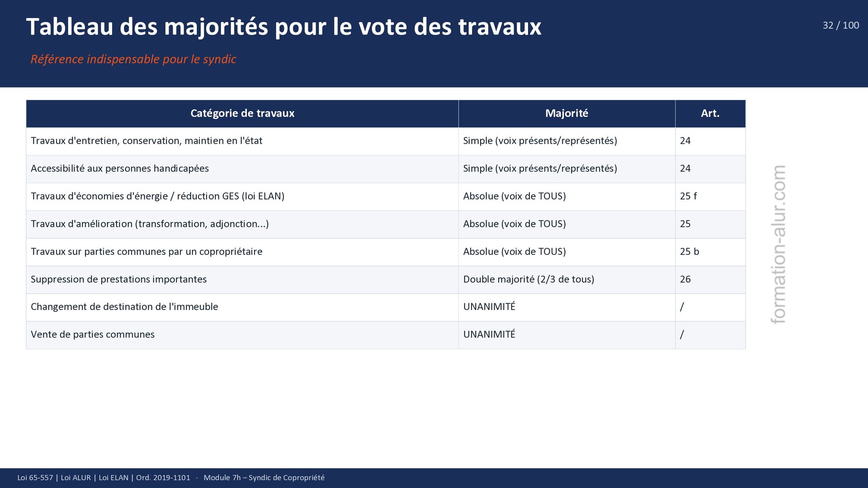Viewport: 868px width, 488px height.
Task: Select 'Changement de destination de l'immeuble' row
Action: tap(386, 307)
